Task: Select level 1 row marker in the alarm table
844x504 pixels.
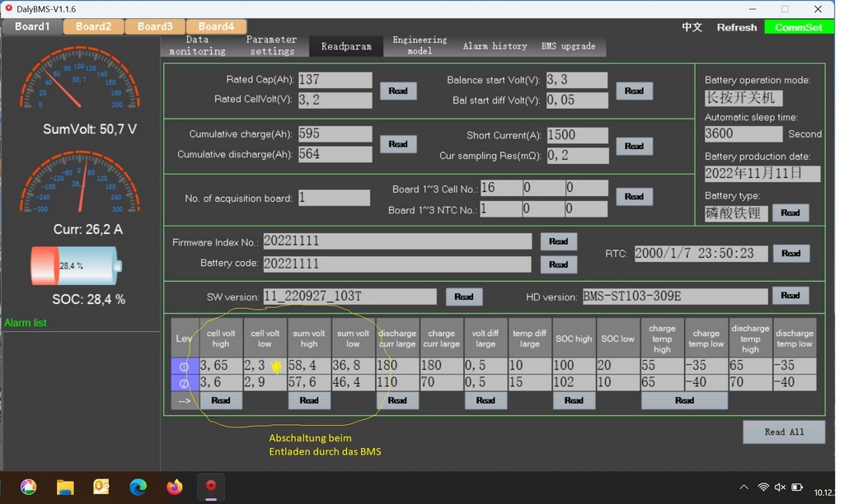Action: [185, 366]
